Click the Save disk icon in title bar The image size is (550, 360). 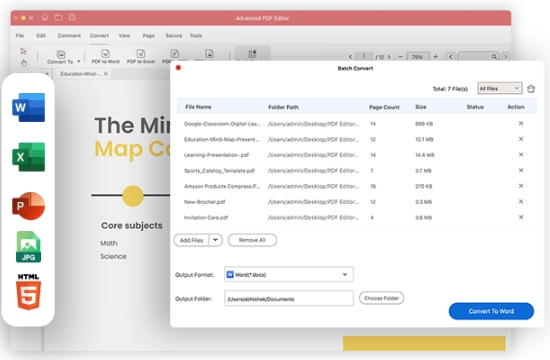(72, 17)
